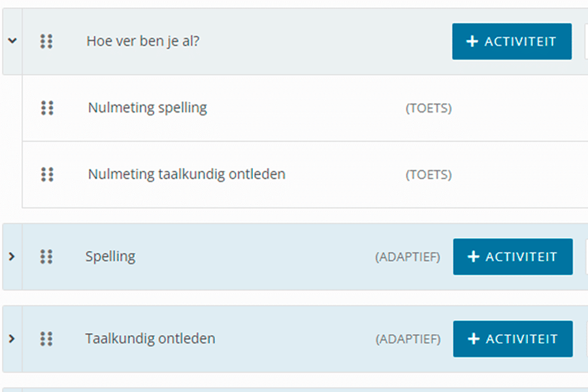The image size is (588, 392).
Task: Click TOETS label of Nulmeting taalkundig ontleden
Action: point(429,175)
